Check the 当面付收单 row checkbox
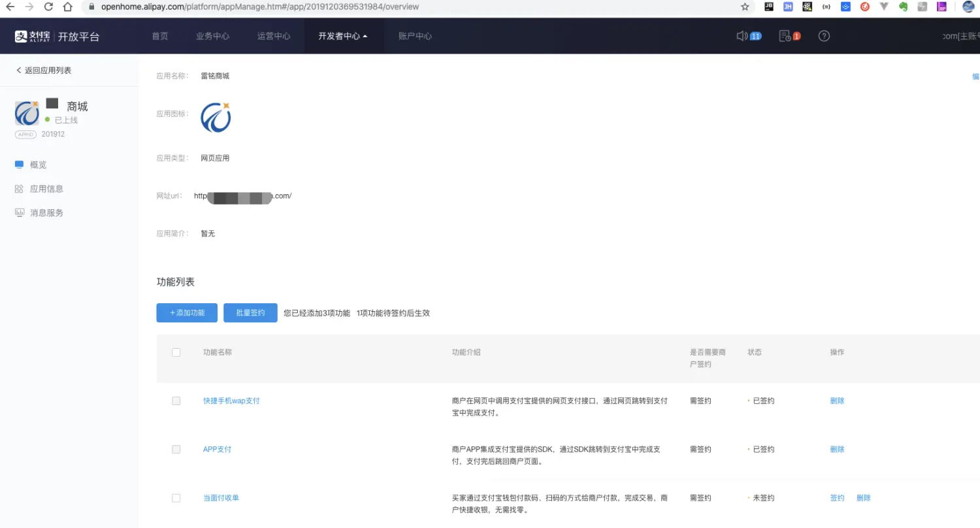980x528 pixels. pyautogui.click(x=176, y=498)
